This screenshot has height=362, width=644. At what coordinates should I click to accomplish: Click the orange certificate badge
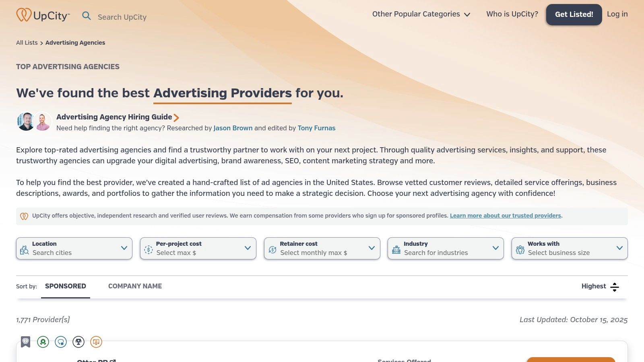tap(96, 342)
